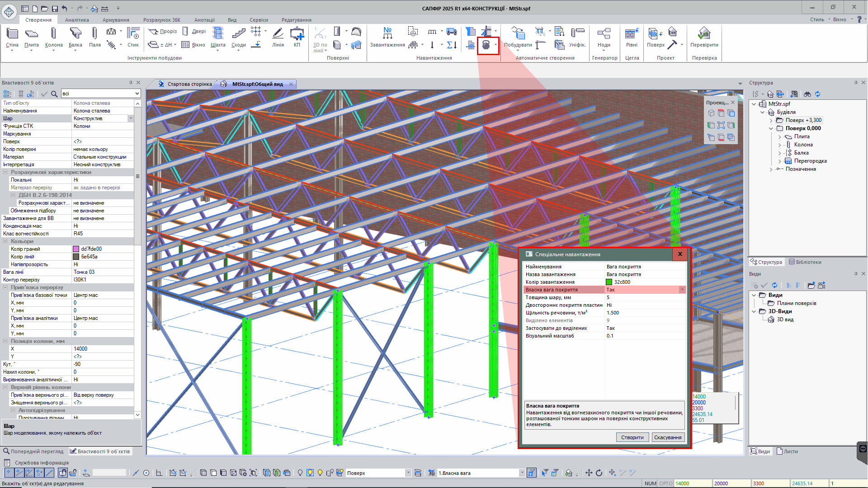Click Скасування to cancel the special load

click(668, 437)
